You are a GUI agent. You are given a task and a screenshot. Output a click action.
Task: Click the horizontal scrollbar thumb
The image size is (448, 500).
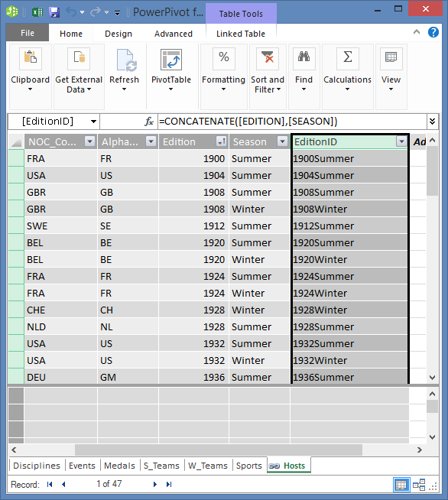coord(219,450)
